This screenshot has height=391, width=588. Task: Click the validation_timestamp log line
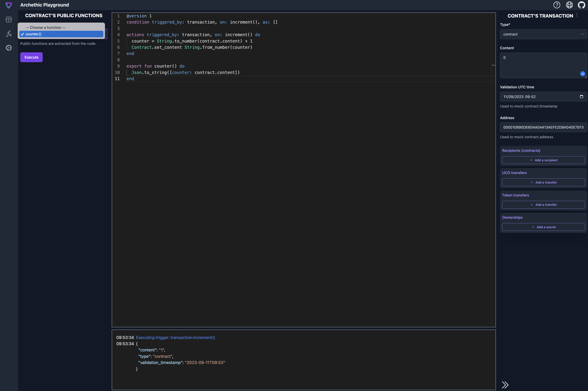click(x=182, y=363)
